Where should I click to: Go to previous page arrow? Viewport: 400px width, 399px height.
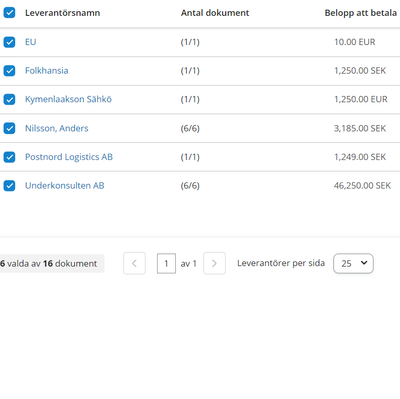134,263
